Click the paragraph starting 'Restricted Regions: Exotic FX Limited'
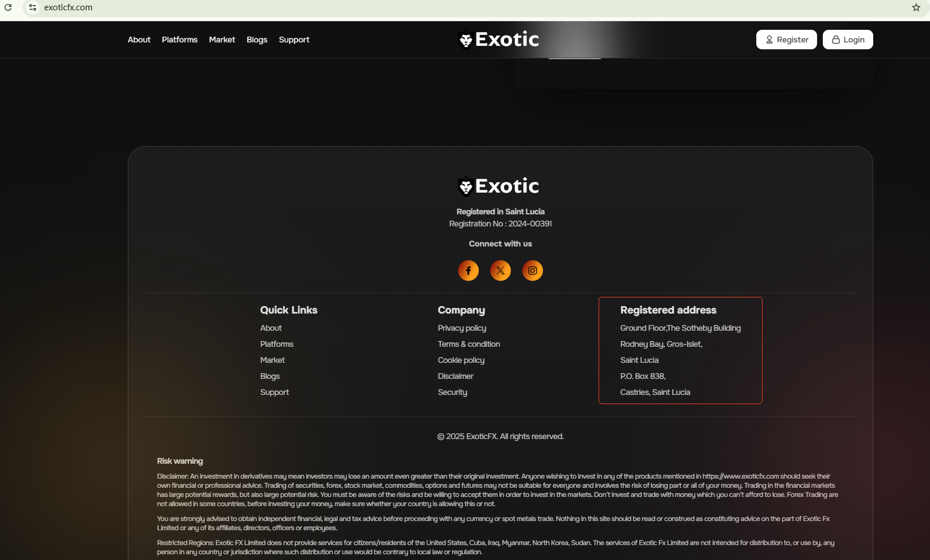The image size is (930, 560). point(495,547)
